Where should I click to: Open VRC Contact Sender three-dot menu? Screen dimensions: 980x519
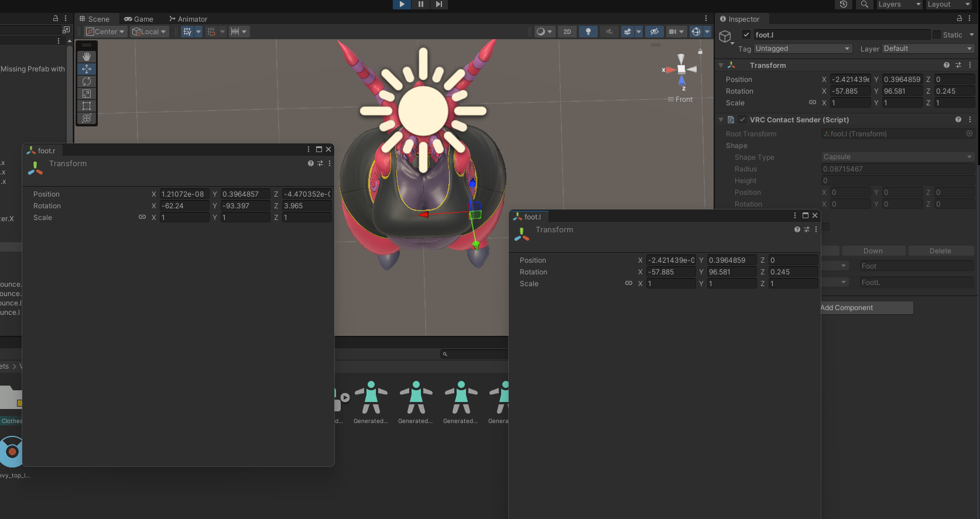(970, 119)
